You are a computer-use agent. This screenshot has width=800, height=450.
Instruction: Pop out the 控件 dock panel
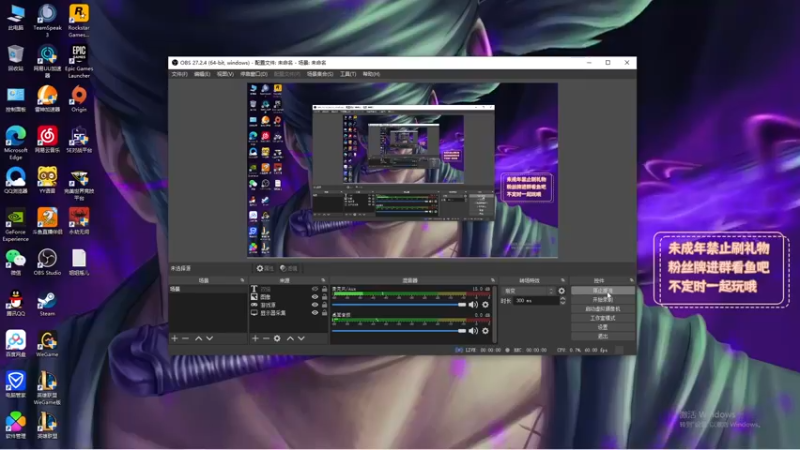click(632, 280)
